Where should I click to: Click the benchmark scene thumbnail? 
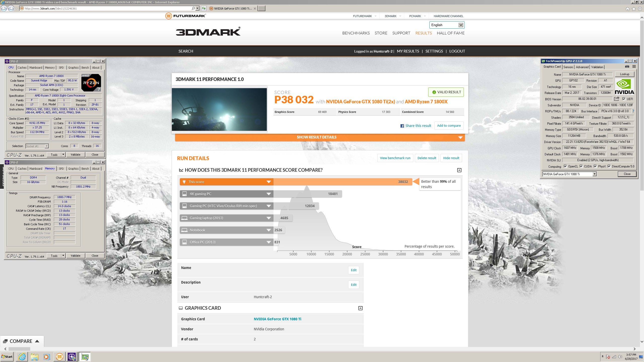click(x=219, y=109)
